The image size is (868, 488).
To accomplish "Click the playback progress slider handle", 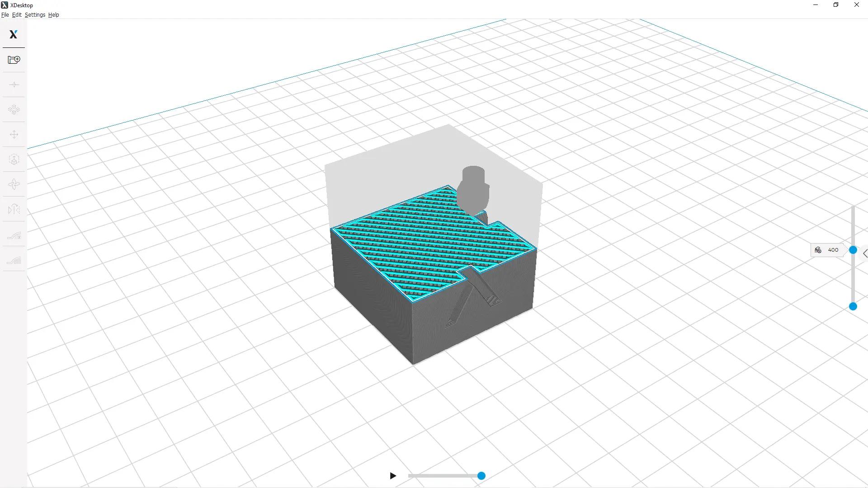I will (x=481, y=476).
